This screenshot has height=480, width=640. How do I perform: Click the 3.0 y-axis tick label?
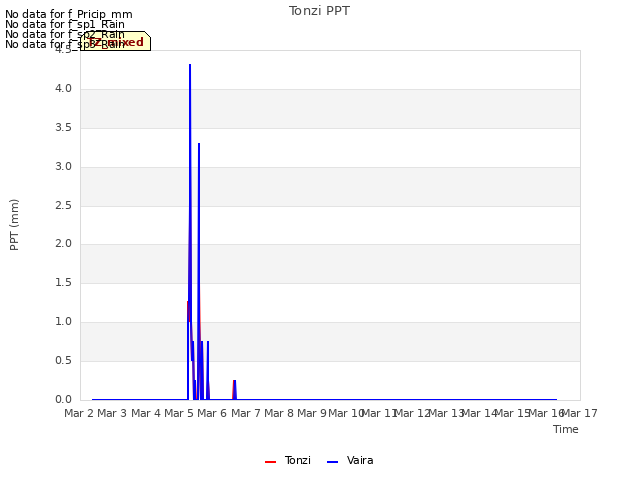[63, 167]
